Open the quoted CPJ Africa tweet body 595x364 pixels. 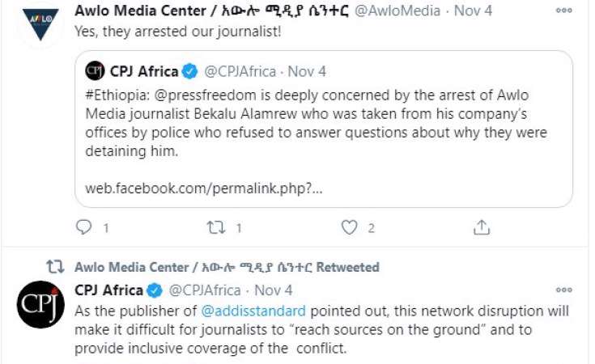tap(316, 123)
